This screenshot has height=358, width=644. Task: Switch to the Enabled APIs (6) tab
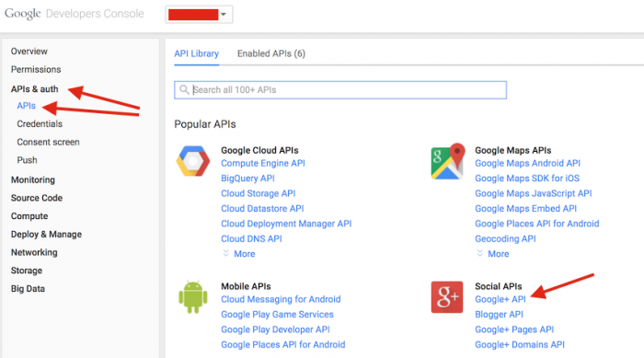point(271,54)
